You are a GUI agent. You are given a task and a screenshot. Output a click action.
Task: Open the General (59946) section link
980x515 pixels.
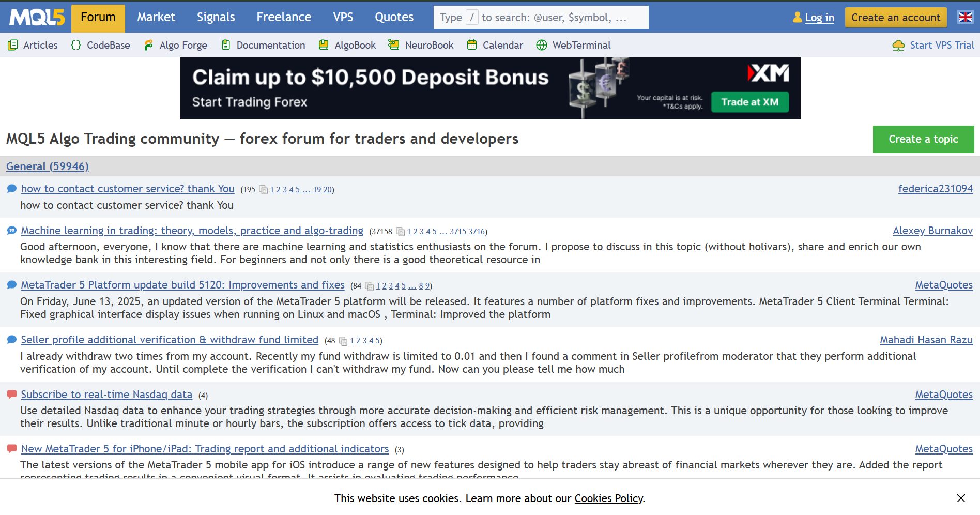[x=48, y=166]
